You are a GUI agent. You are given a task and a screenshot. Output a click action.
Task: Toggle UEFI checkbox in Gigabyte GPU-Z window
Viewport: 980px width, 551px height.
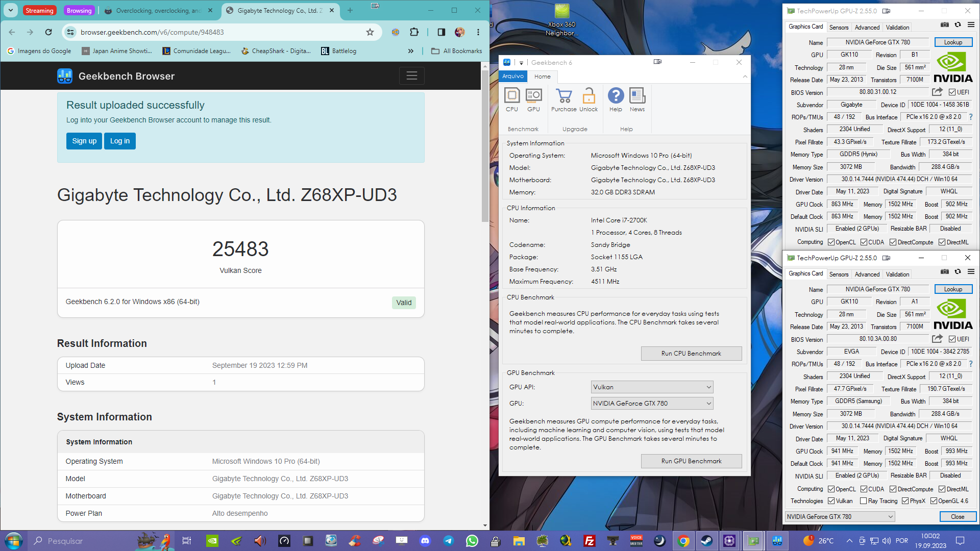[952, 92]
